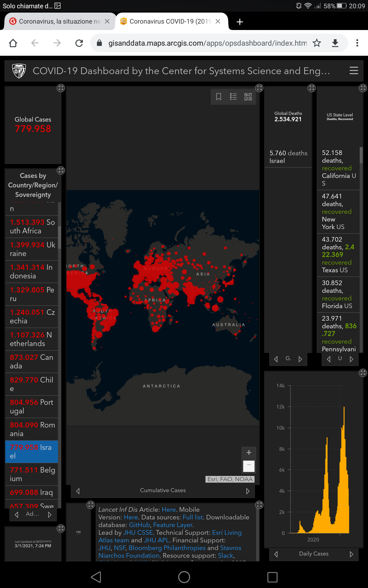Show previous tab in country list panel
The width and height of the screenshot is (368, 588).
click(x=17, y=514)
